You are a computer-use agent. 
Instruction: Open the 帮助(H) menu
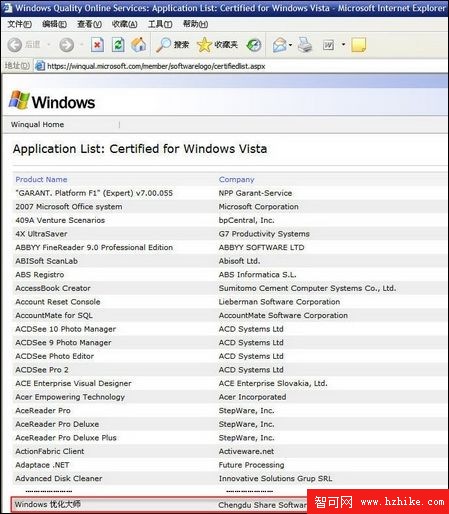196,24
